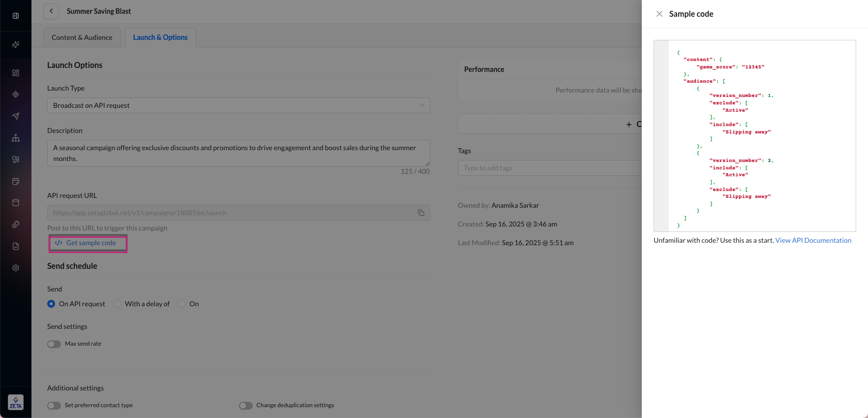The height and width of the screenshot is (418, 868).
Task: Copy the API request URL
Action: 421,213
